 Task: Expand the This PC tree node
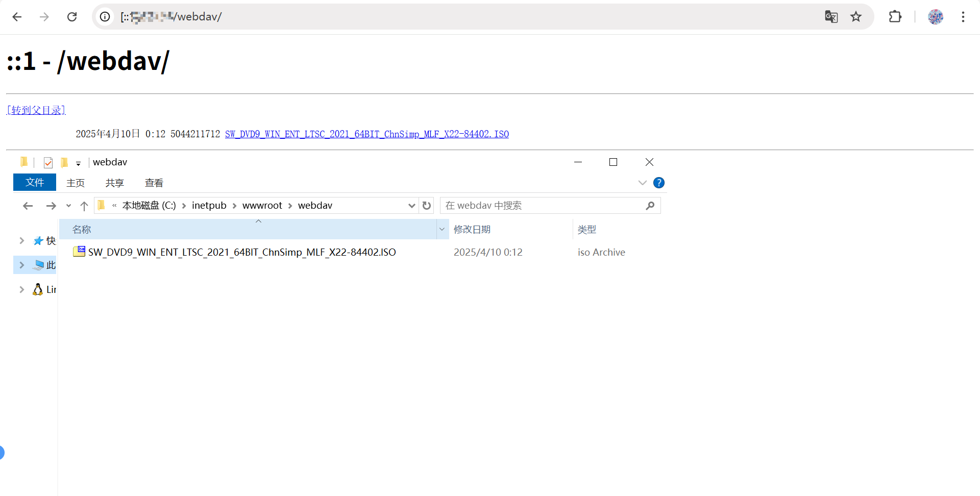[21, 265]
